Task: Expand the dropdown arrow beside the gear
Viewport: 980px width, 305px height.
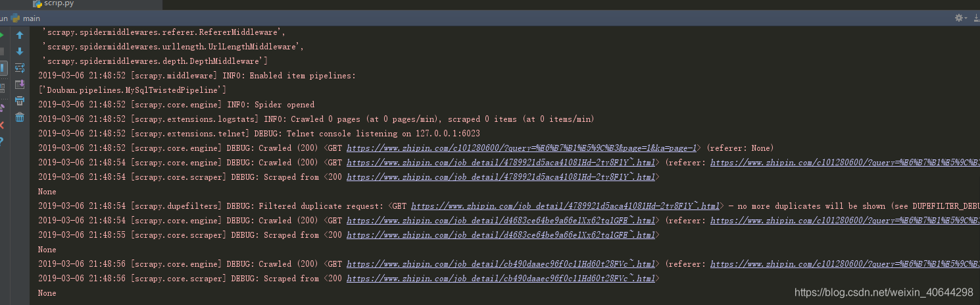Action: tap(965, 18)
